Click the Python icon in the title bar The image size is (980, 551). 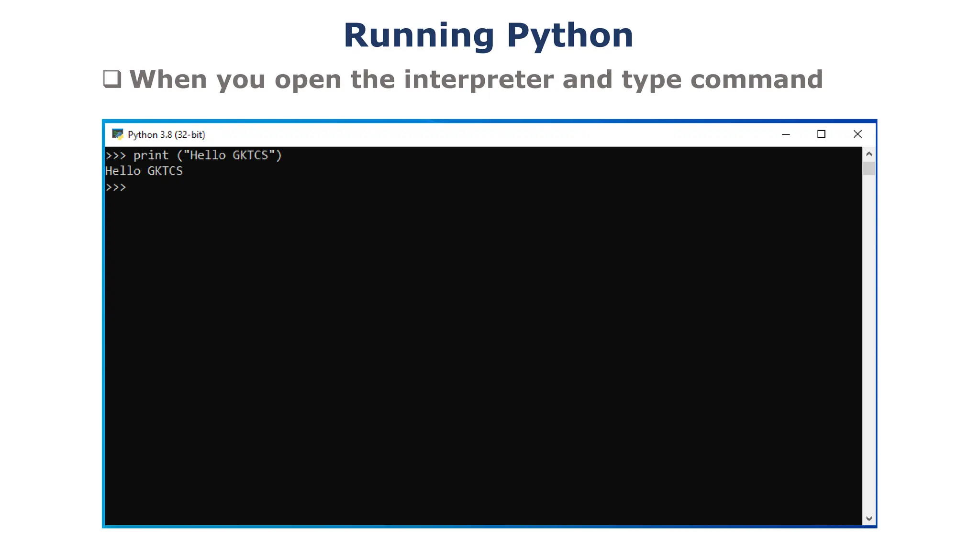pos(118,134)
